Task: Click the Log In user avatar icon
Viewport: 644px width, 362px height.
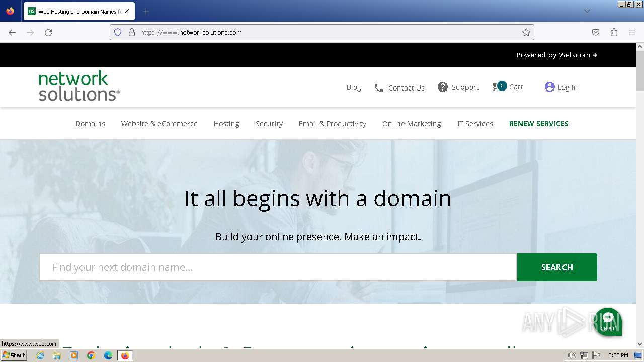Action: pos(549,87)
